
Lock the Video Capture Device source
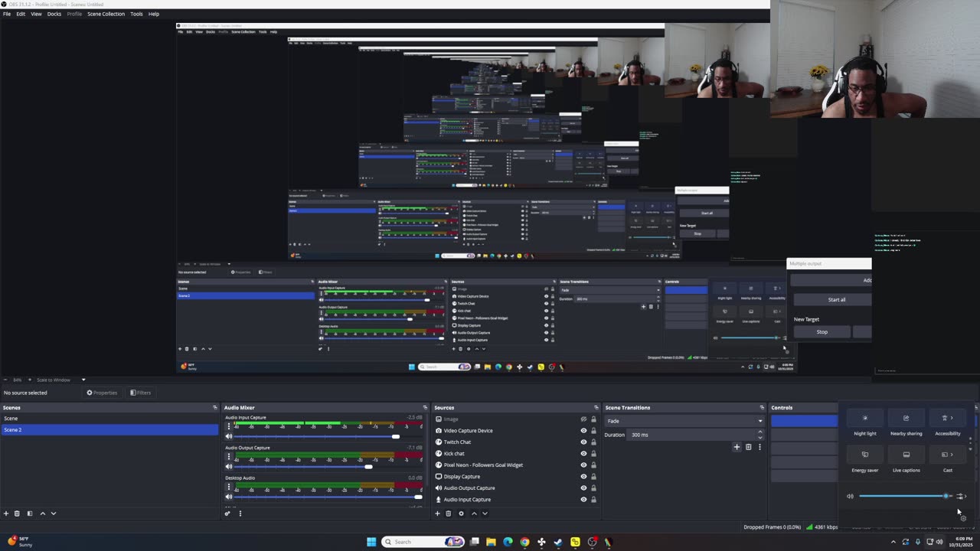[593, 431]
